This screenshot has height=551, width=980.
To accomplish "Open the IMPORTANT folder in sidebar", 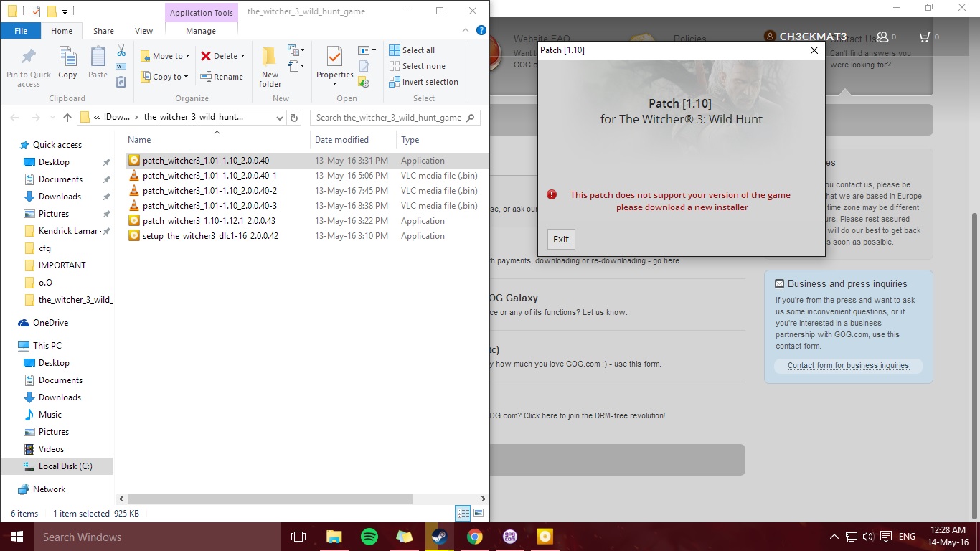I will click(x=62, y=265).
